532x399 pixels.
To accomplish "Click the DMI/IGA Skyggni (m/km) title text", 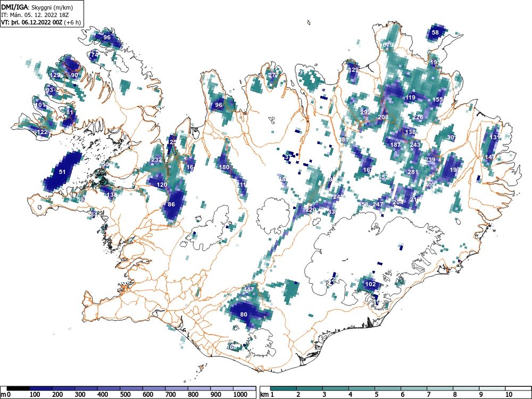I will [37, 7].
